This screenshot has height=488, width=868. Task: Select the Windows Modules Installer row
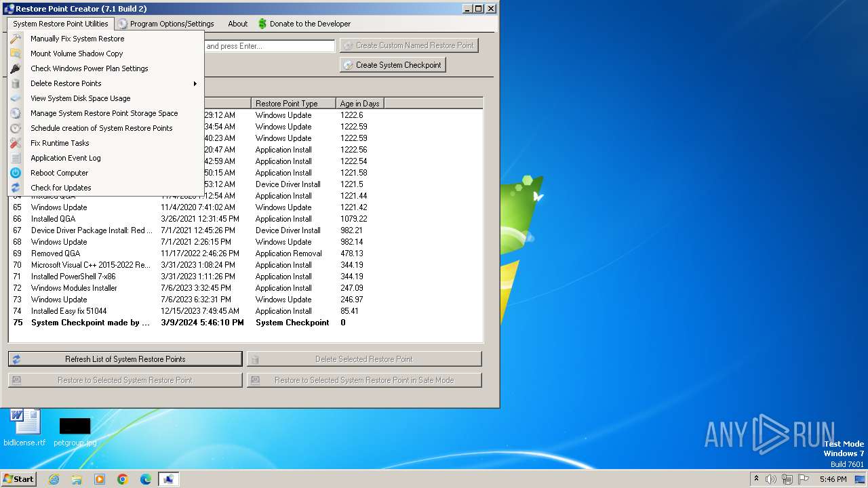[x=245, y=288]
